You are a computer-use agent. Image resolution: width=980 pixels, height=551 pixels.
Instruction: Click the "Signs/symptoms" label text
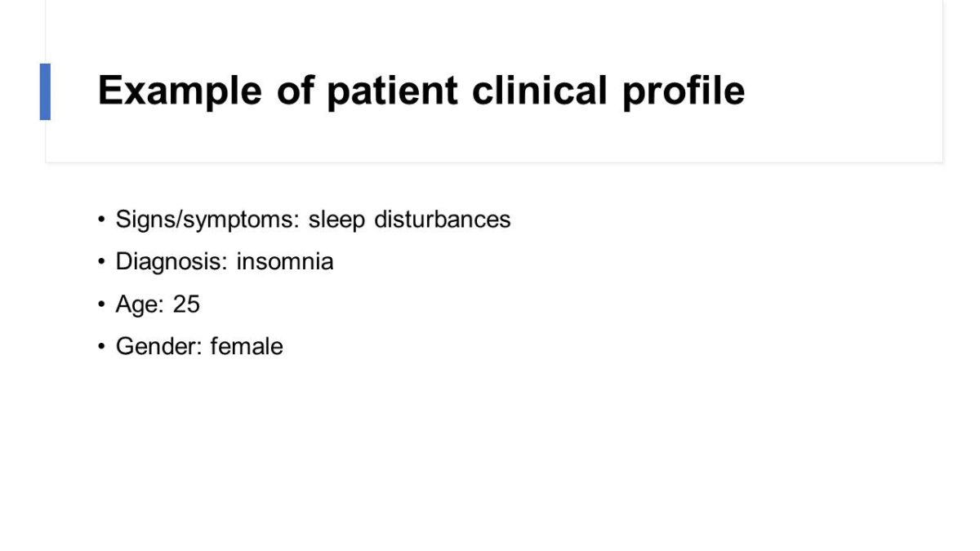[x=207, y=220]
